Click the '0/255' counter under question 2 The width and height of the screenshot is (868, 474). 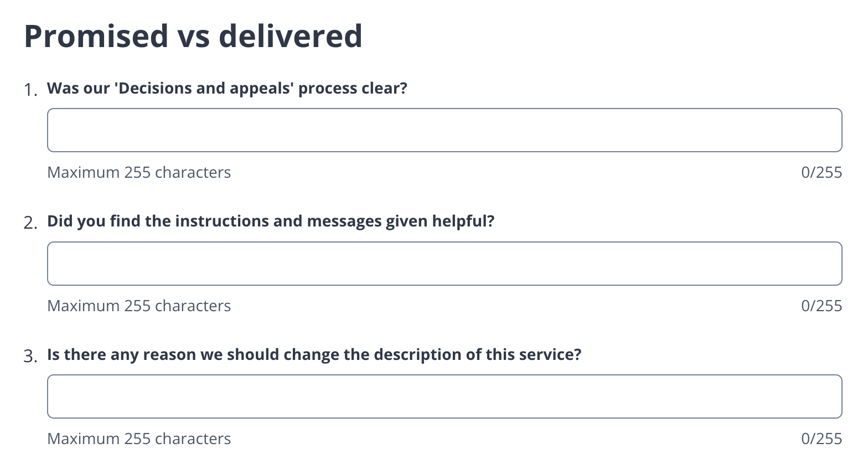(821, 305)
